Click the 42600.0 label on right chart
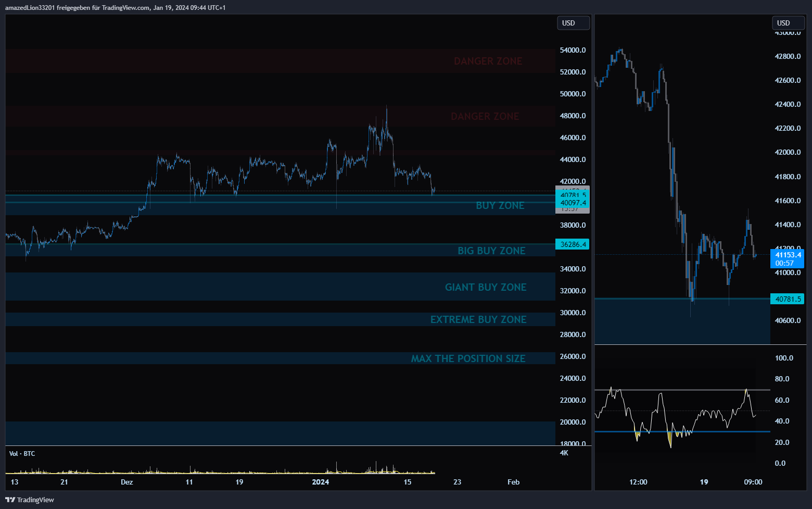The image size is (812, 509). click(x=788, y=80)
